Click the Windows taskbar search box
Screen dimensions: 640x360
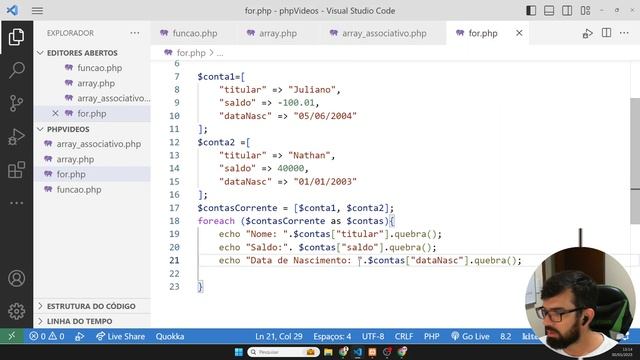tap(283, 352)
